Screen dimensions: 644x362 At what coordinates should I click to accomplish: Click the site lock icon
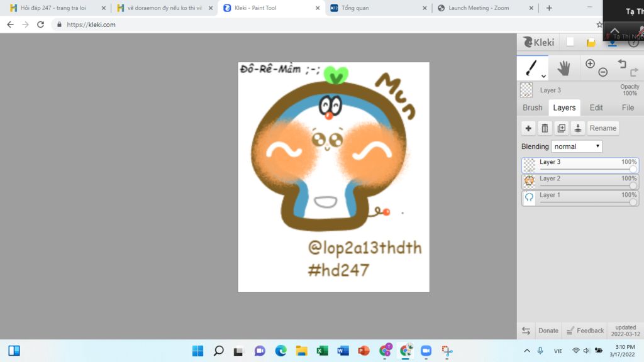[x=60, y=25]
